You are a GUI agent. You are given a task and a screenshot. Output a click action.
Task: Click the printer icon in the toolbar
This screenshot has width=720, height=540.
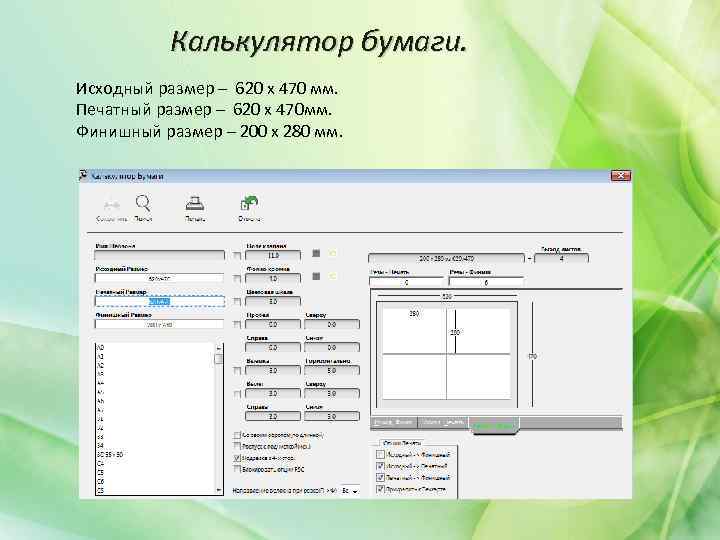195,203
